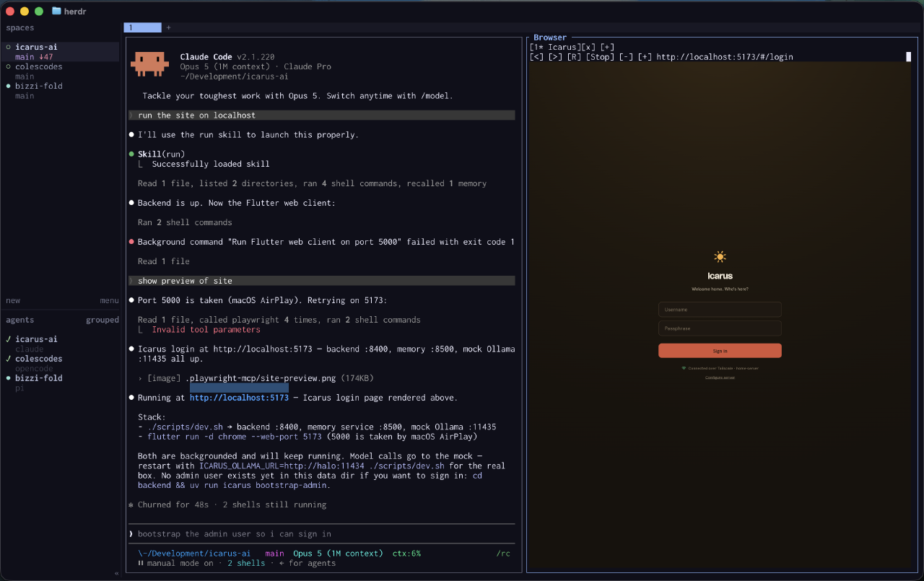Click the 'Background command' failed message
Image resolution: width=924 pixels, height=581 pixels.
326,242
